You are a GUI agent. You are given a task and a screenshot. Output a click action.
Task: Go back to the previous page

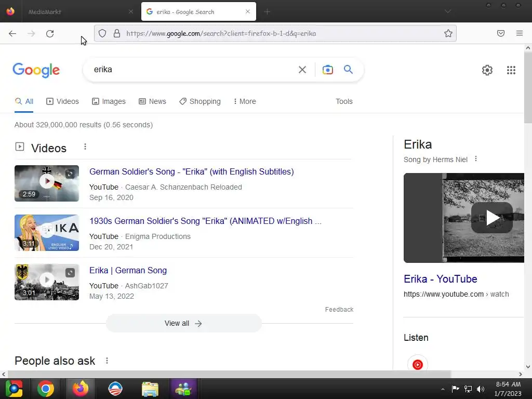[12, 33]
